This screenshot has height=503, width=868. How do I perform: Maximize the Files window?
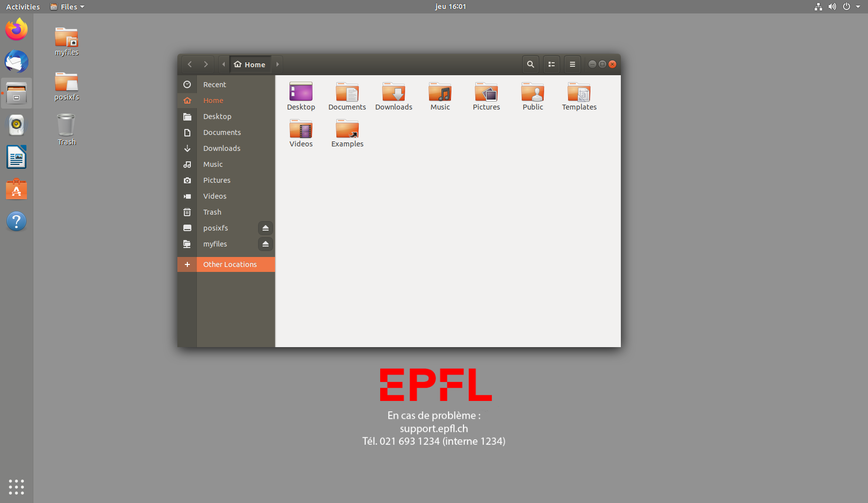602,64
